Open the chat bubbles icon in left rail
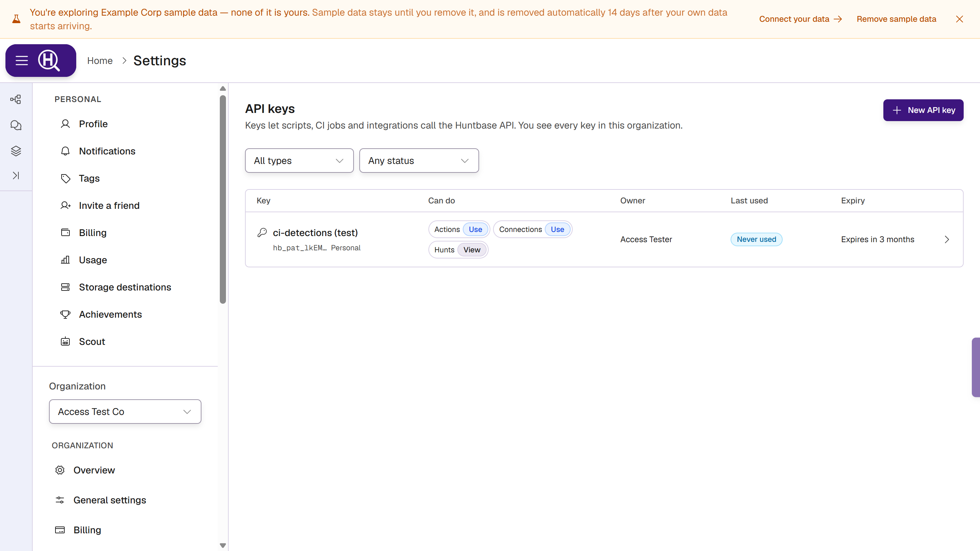The image size is (980, 551). click(16, 125)
